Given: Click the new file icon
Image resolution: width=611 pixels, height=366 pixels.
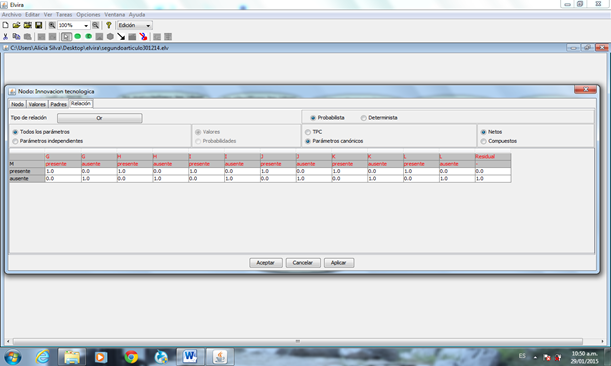Looking at the screenshot, I should point(5,25).
